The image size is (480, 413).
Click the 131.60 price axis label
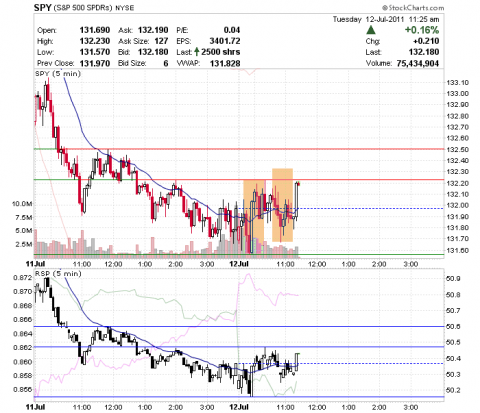[457, 250]
